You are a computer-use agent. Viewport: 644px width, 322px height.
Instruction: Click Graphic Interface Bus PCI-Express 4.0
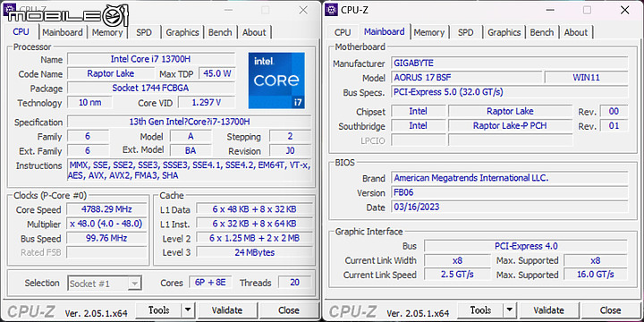tap(526, 246)
